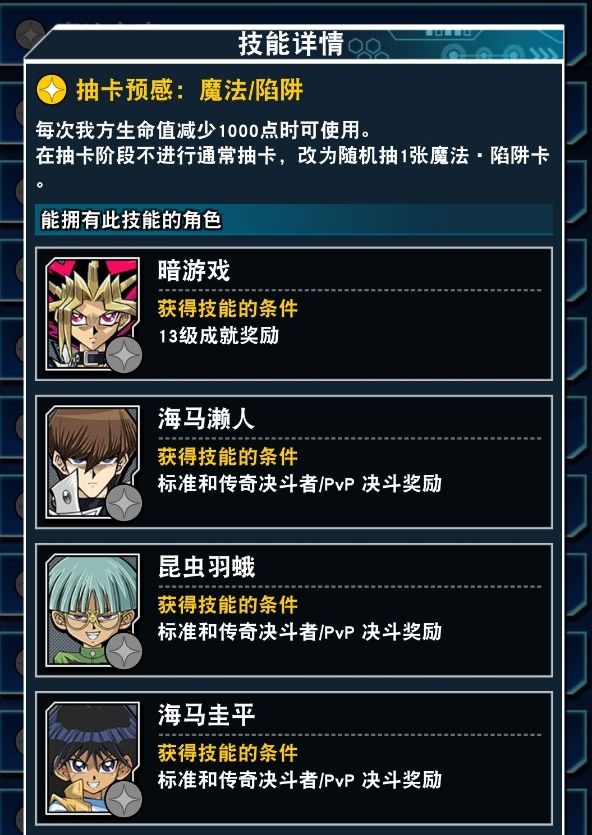Open the 海马濑人 character name entry
The height and width of the screenshot is (835, 592).
coord(206,419)
